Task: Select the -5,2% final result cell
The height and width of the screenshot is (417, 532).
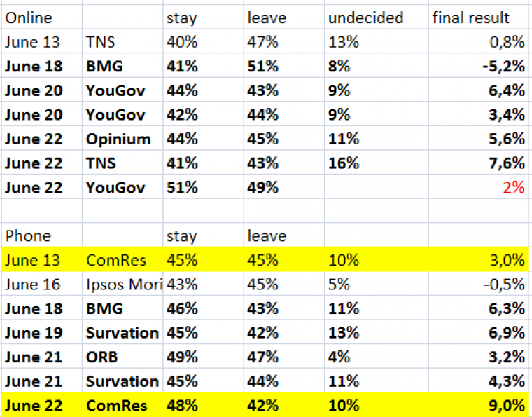Action: click(x=479, y=66)
